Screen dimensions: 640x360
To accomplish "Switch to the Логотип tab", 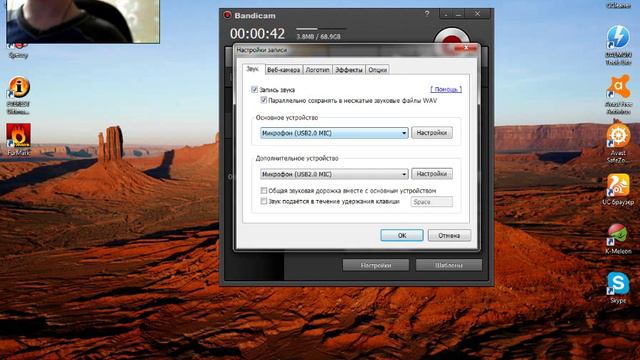I will pos(318,70).
